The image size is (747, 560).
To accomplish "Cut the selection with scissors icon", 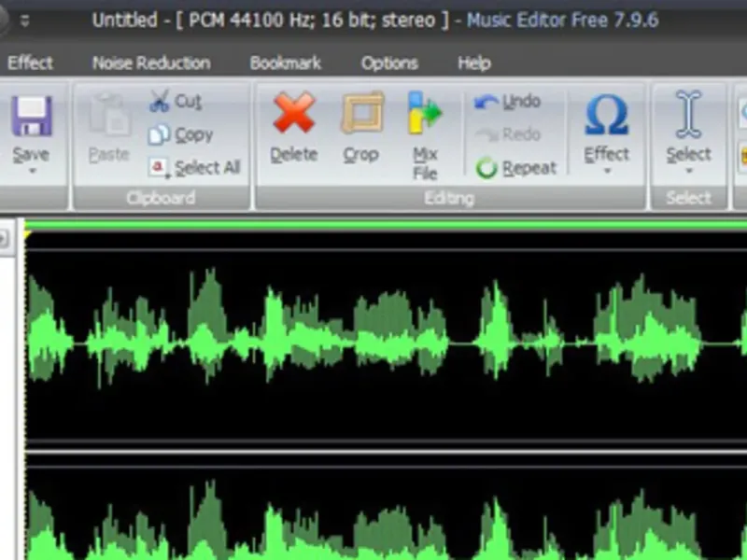I will coord(176,101).
